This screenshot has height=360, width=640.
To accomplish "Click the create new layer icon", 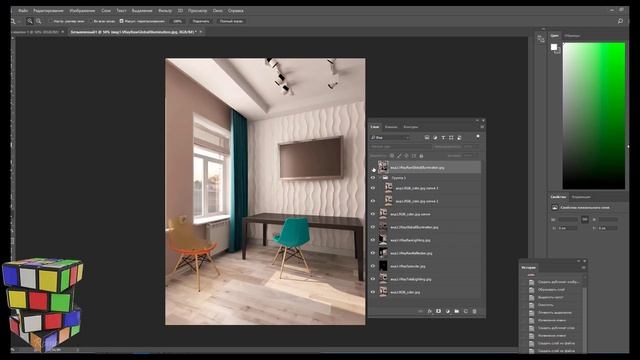I will 465,311.
